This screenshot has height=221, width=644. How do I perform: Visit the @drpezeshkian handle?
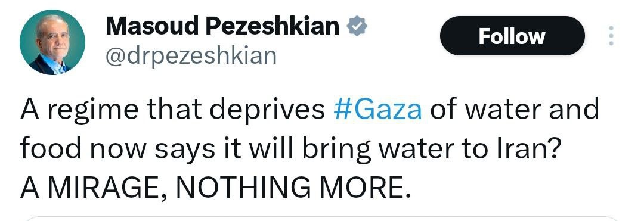[191, 57]
